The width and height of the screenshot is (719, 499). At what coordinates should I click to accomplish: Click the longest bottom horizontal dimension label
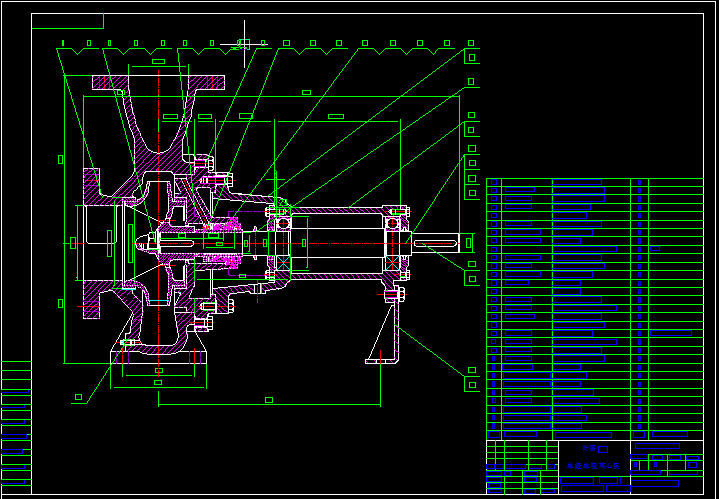point(268,400)
